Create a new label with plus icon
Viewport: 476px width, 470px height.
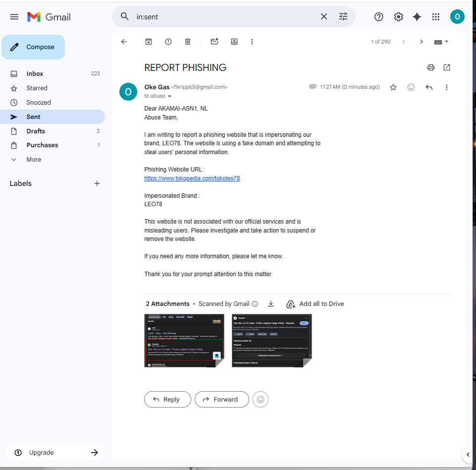97,183
